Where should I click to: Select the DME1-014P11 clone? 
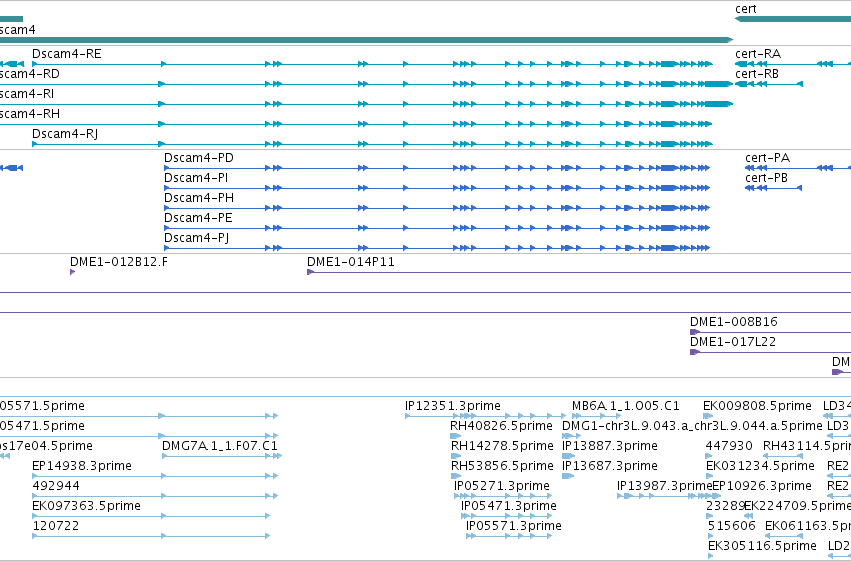[579, 272]
